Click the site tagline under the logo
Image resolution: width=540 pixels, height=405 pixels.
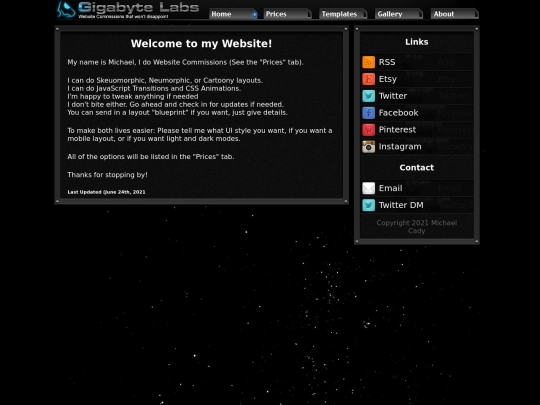123,16
